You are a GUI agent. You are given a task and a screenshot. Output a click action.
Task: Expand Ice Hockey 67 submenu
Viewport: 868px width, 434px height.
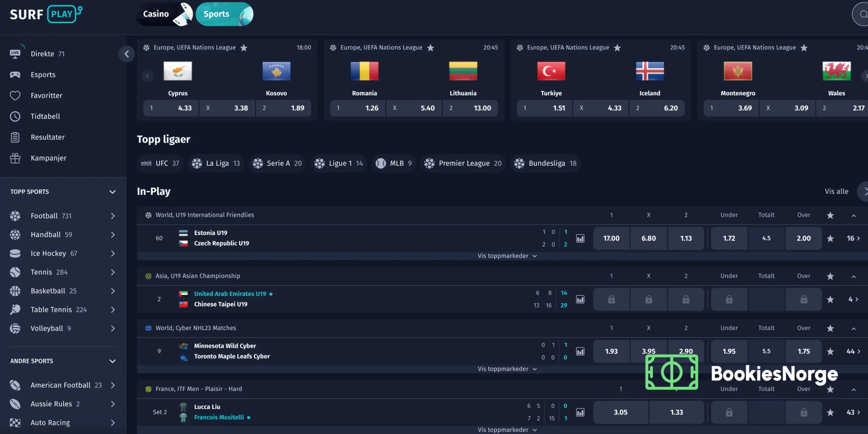pos(113,254)
